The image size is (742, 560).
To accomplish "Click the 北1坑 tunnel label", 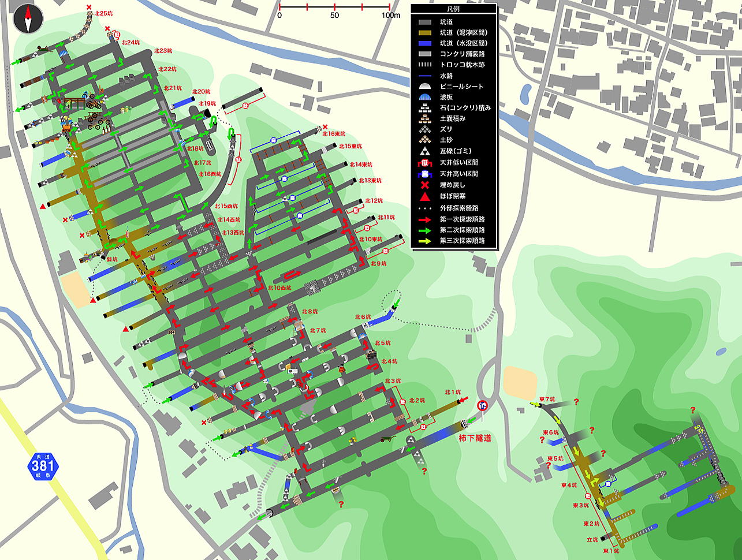I will (x=453, y=392).
